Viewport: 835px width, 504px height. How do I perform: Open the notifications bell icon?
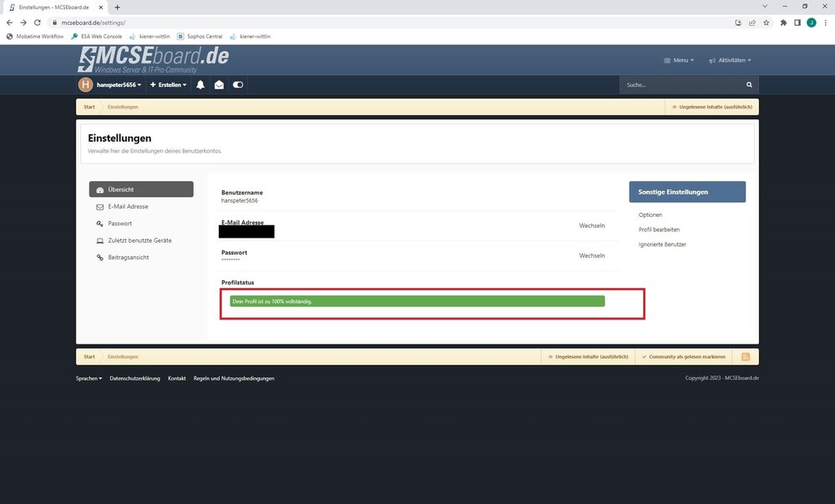200,85
